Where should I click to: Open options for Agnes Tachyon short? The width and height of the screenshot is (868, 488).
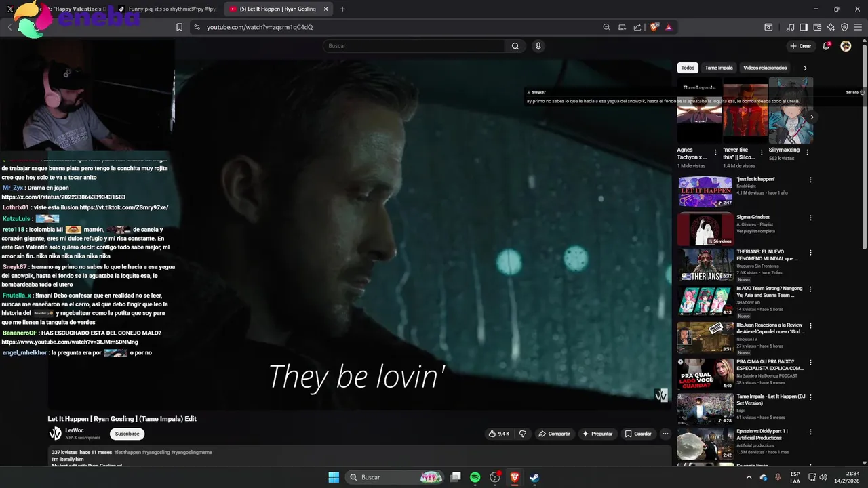point(715,152)
